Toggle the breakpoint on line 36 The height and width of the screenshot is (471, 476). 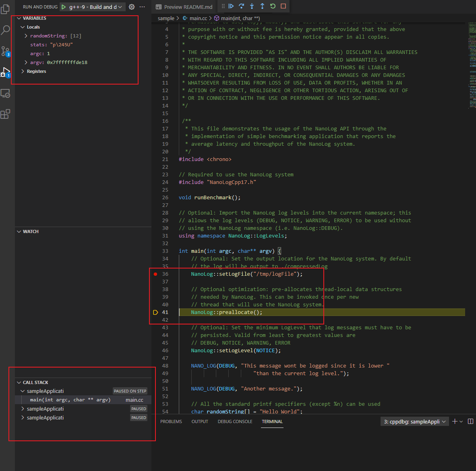coord(155,274)
